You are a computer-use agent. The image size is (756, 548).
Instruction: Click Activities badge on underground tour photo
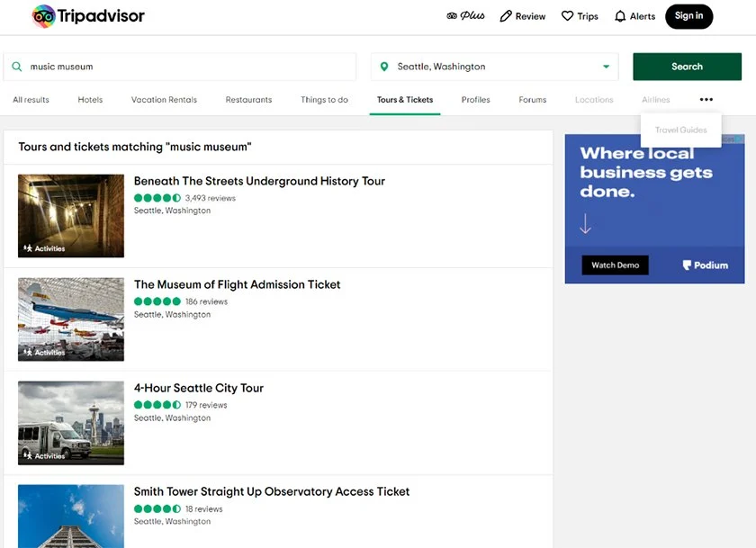click(x=44, y=248)
